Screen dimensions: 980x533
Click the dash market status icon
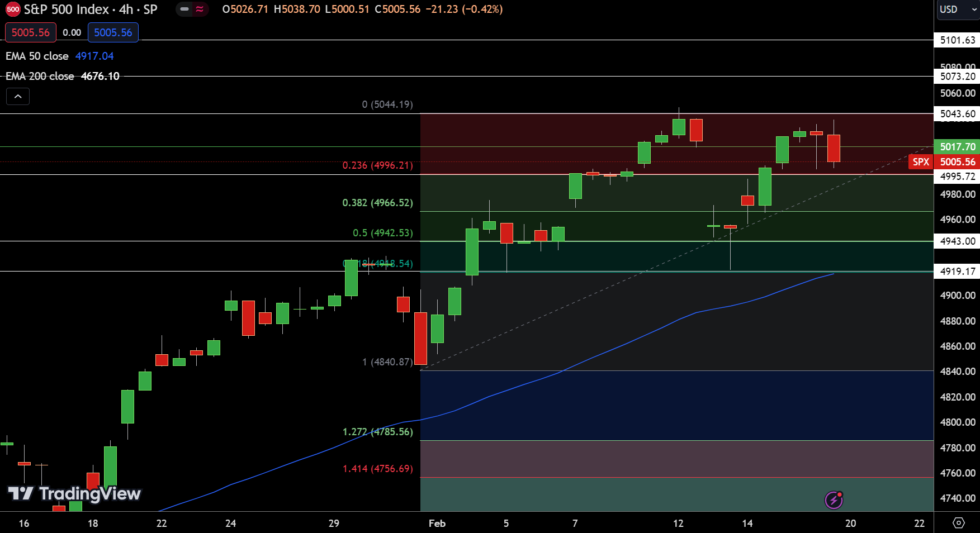(x=184, y=9)
